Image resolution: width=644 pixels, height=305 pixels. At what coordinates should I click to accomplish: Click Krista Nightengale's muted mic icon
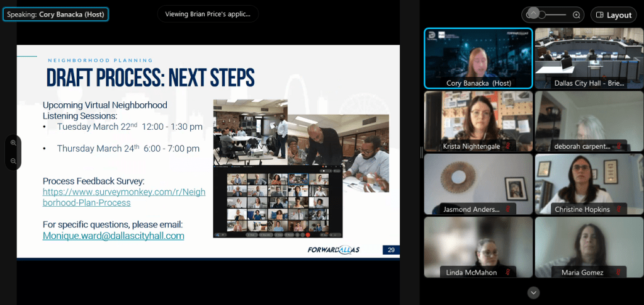(x=508, y=146)
